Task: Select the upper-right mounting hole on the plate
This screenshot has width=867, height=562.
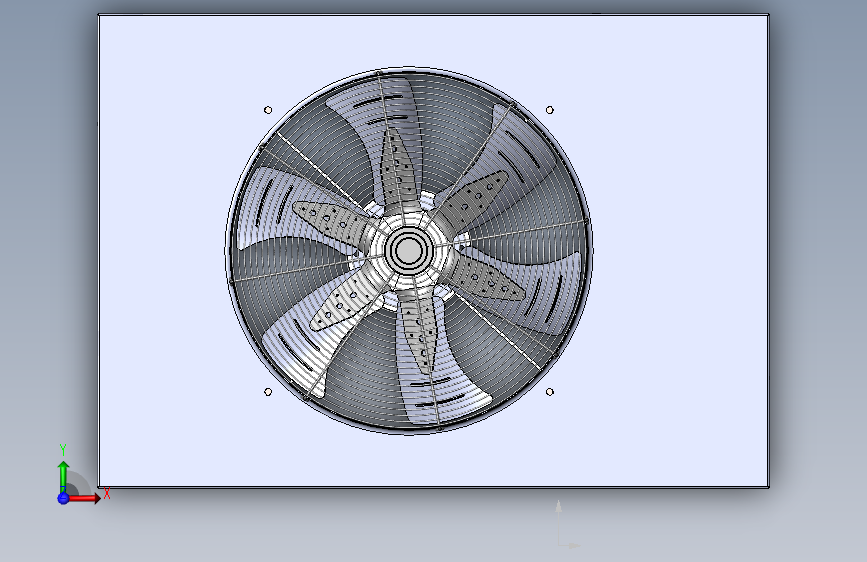Action: tap(550, 110)
